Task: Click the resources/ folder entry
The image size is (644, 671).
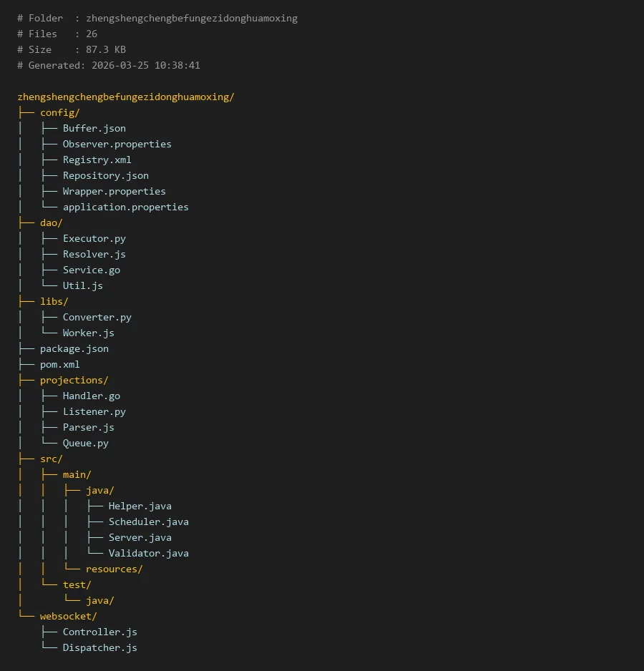Action: click(x=114, y=569)
